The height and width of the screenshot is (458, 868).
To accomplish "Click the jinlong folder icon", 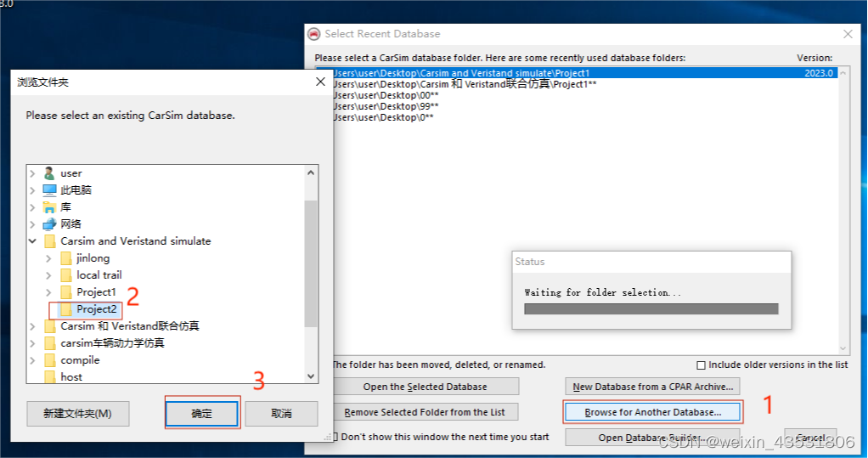I will point(66,258).
